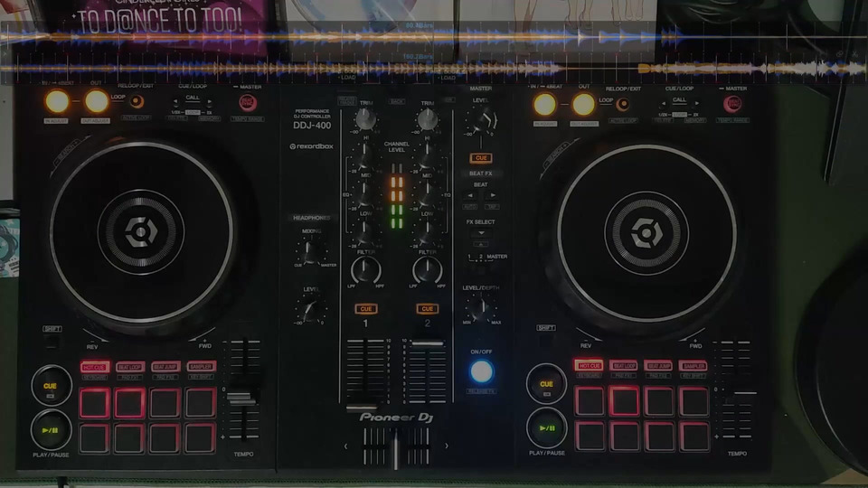Adjust the channel 2 MID EQ knob
868x488 pixels.
tap(426, 194)
